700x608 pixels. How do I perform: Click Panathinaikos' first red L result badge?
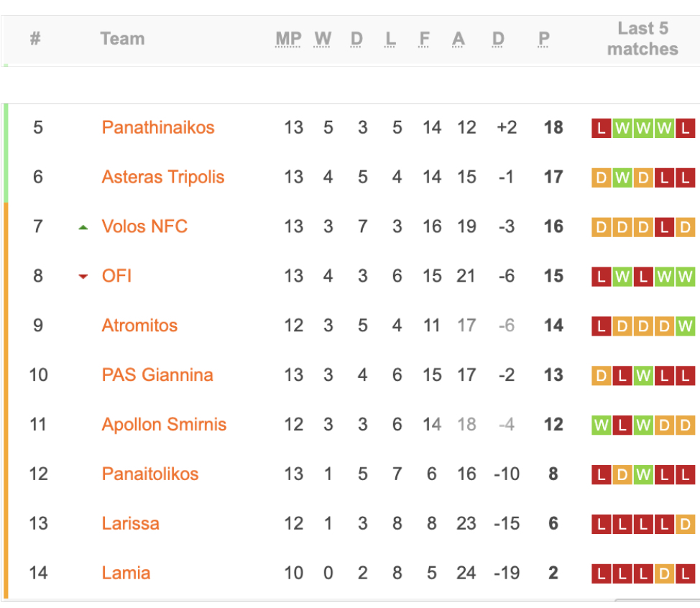[601, 128]
